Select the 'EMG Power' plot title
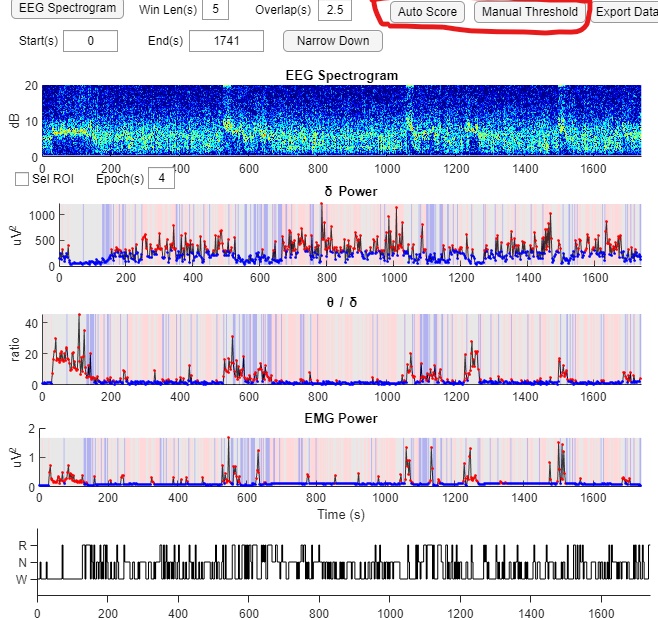The height and width of the screenshot is (620, 658). [x=341, y=418]
